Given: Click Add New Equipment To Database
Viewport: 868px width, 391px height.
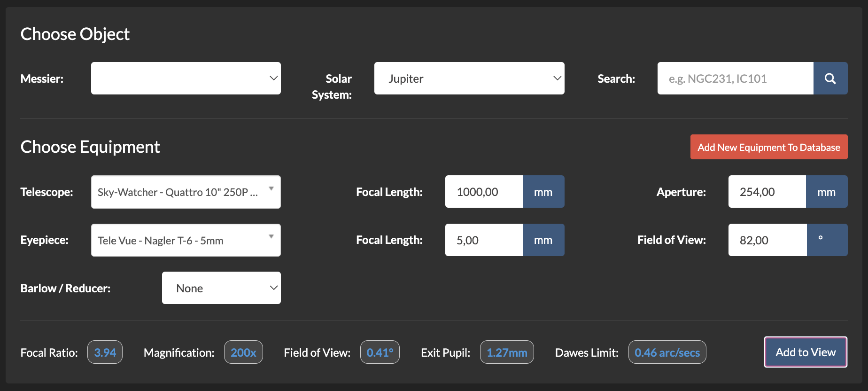Looking at the screenshot, I should tap(769, 147).
